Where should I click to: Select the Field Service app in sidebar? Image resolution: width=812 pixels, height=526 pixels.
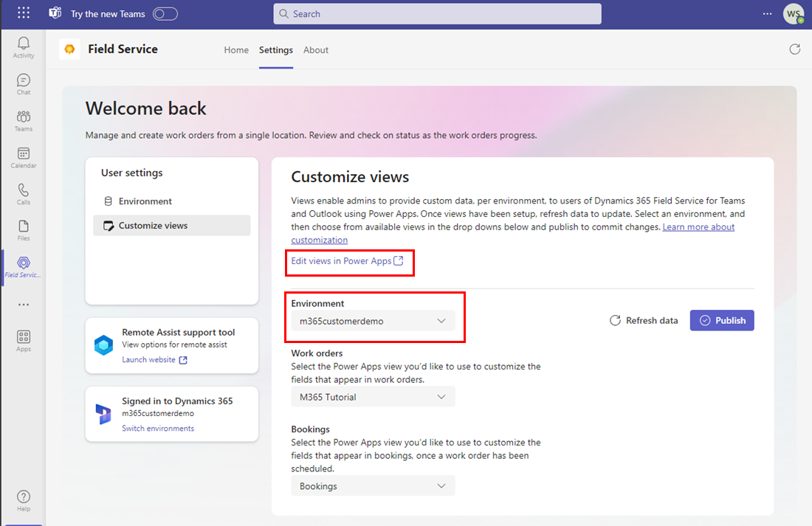tap(24, 267)
